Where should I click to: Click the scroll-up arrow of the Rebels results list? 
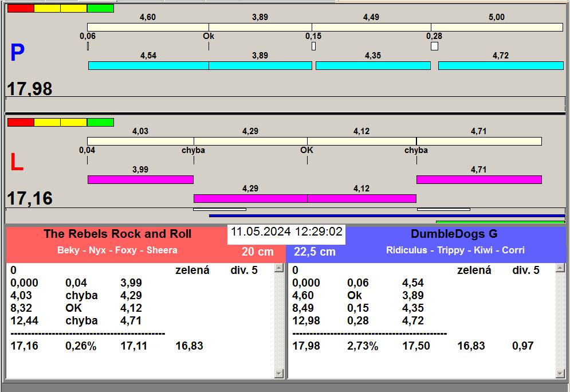pyautogui.click(x=279, y=268)
